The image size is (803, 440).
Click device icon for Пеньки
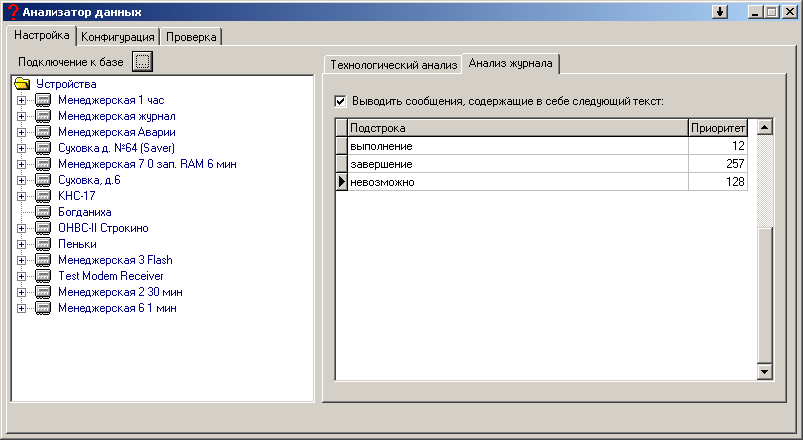click(43, 244)
